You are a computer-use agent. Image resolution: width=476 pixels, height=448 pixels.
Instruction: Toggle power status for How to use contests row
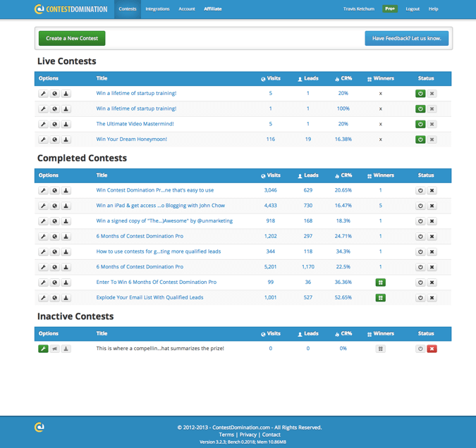(x=420, y=251)
